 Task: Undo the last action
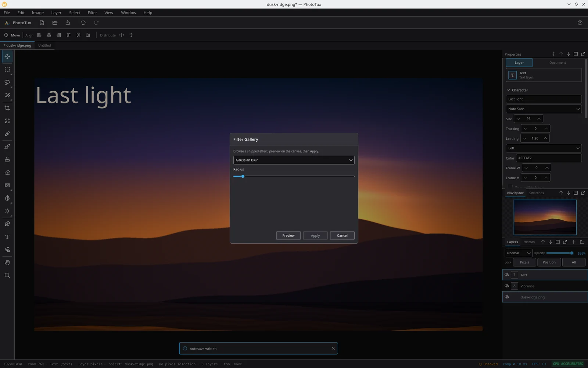click(x=83, y=23)
